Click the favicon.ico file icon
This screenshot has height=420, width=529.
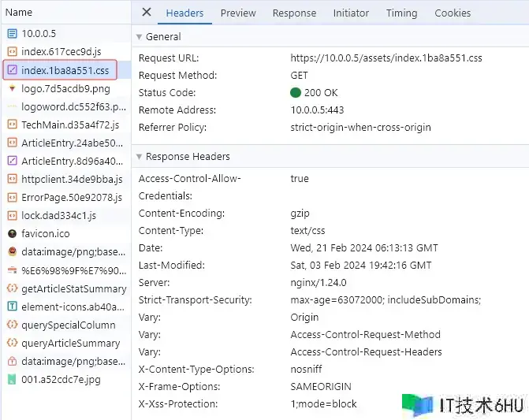(x=12, y=234)
